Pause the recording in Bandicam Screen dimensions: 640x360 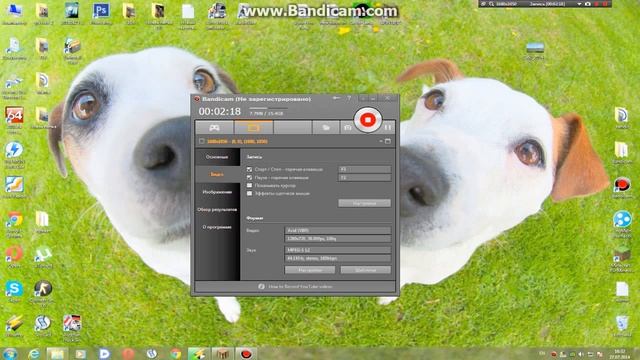[x=388, y=128]
